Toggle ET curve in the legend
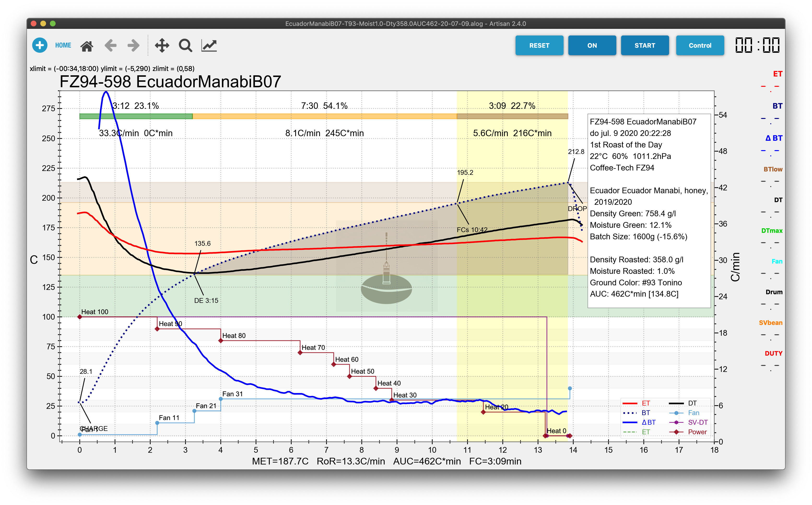The height and width of the screenshot is (505, 812). point(645,404)
